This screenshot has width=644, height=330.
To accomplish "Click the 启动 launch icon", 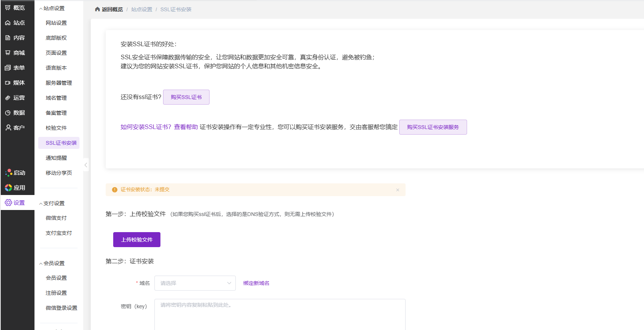I will point(9,173).
